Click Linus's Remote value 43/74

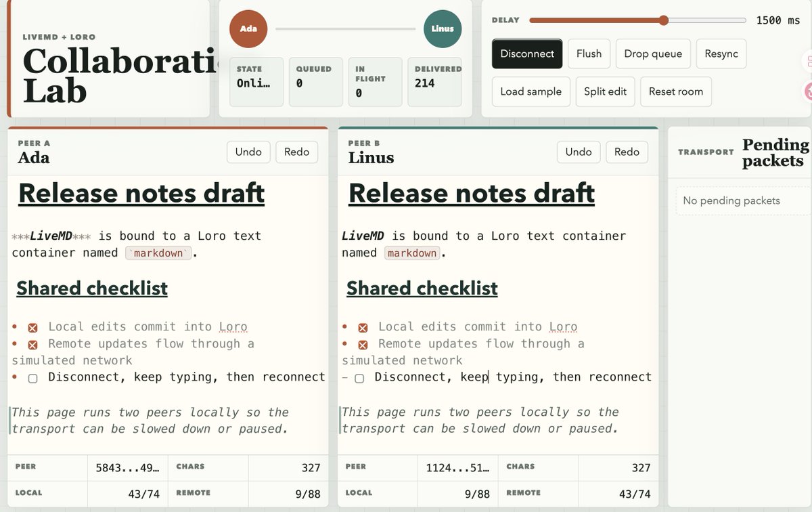[x=635, y=494]
